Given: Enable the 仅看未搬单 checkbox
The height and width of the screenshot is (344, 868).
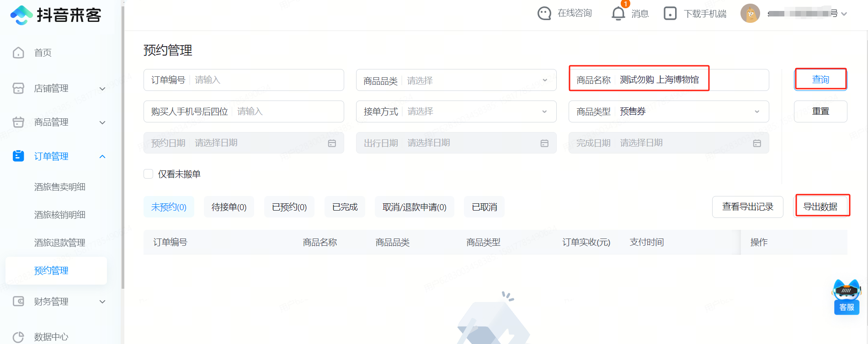Looking at the screenshot, I should (x=149, y=174).
